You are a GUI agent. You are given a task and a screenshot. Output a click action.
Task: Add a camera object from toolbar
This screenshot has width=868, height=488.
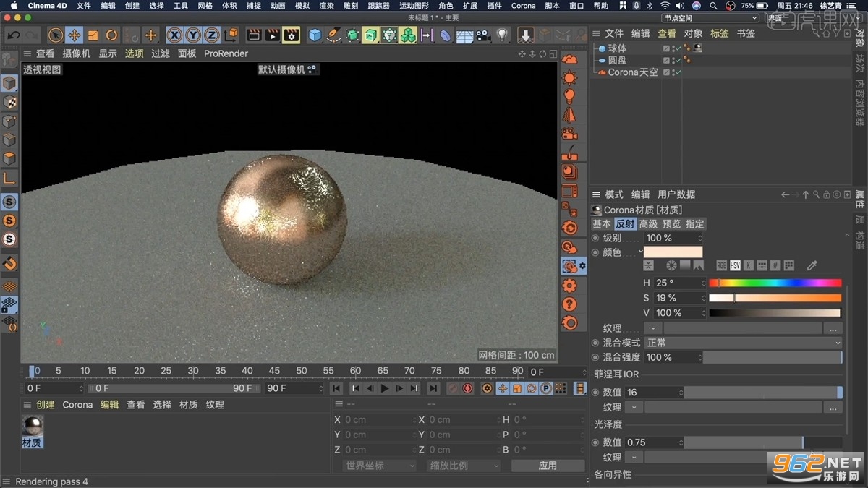(x=483, y=35)
